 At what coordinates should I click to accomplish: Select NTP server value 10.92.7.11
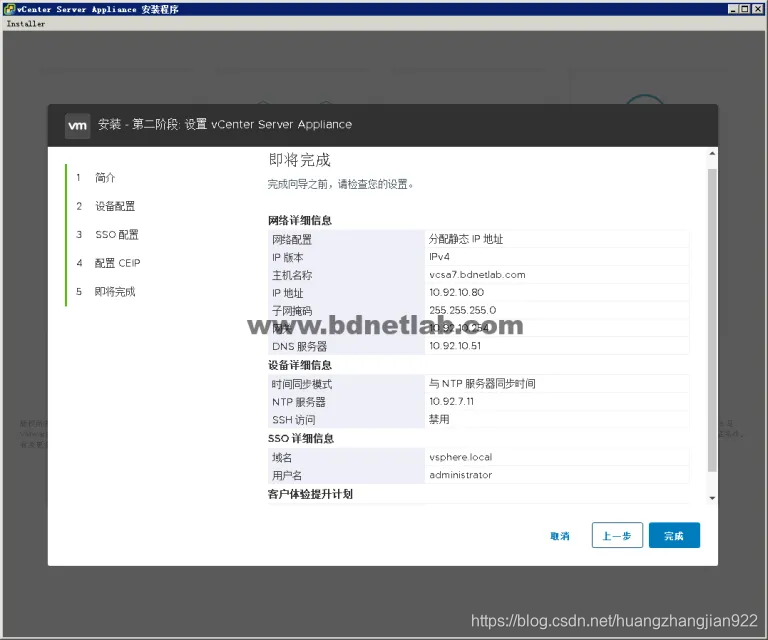click(452, 401)
